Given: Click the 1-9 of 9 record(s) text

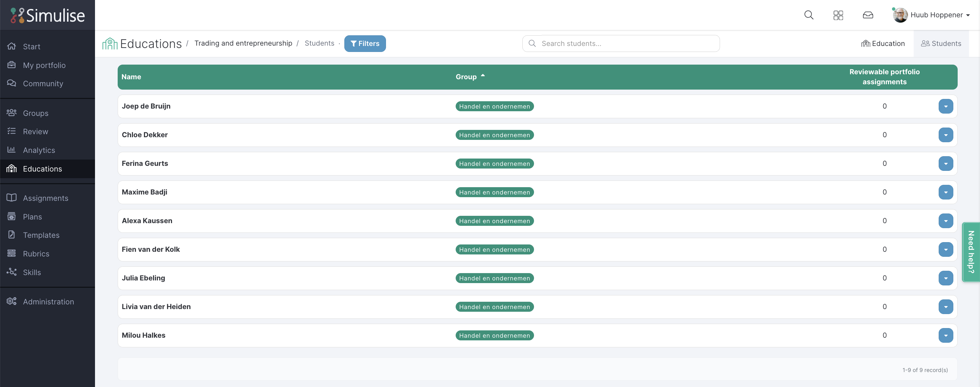Looking at the screenshot, I should tap(925, 370).
